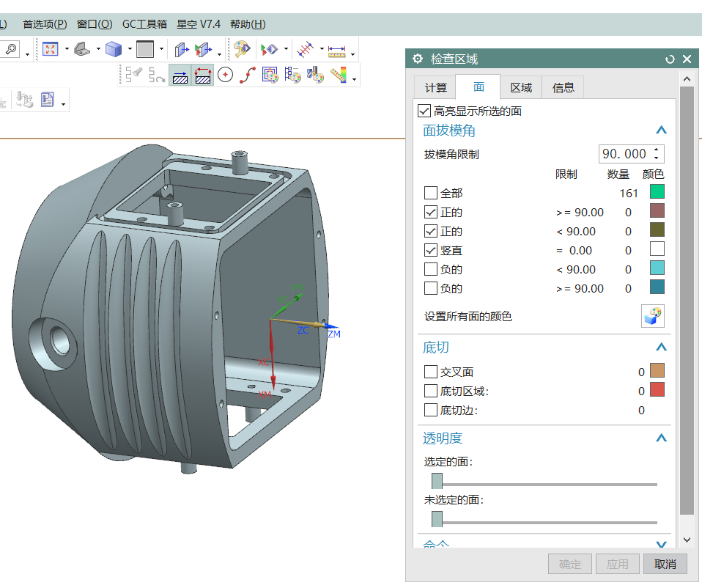
Task: Click the 取消 button
Action: 665,564
